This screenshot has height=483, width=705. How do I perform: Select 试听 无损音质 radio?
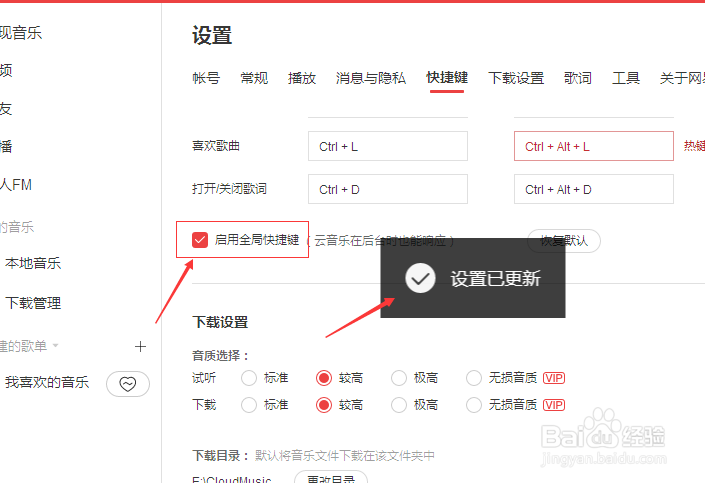[474, 378]
